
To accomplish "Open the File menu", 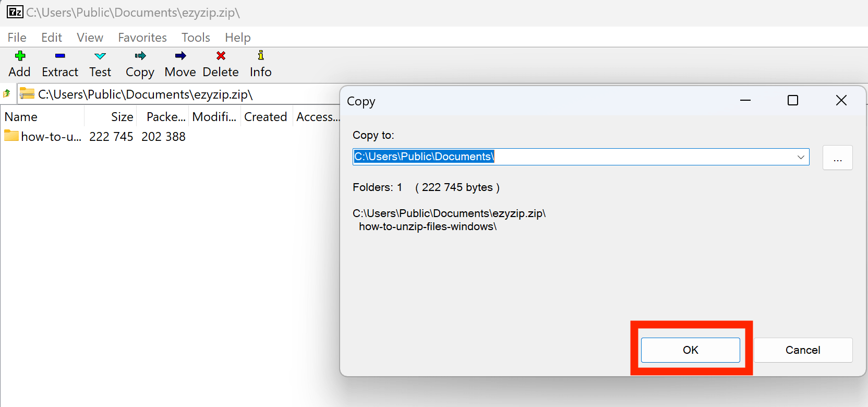I will click(x=17, y=38).
